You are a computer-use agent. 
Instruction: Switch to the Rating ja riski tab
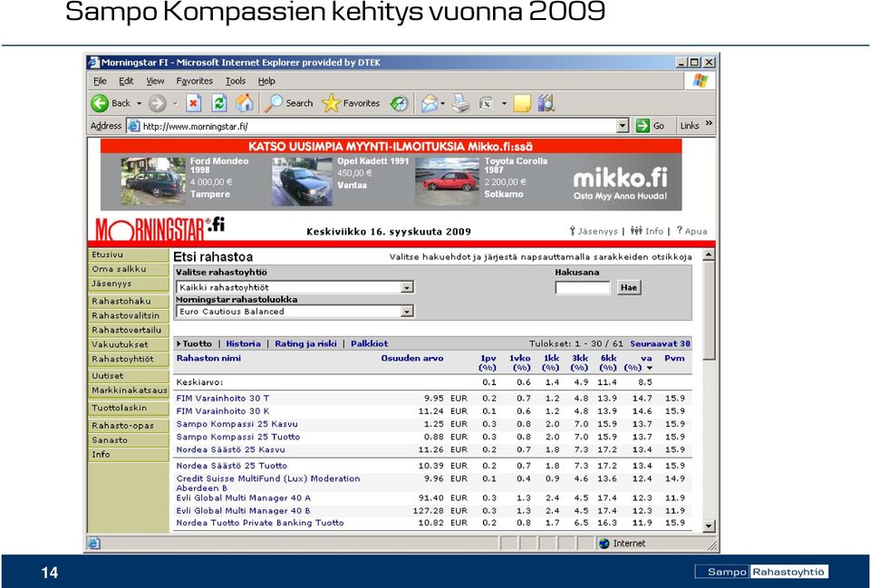pos(305,344)
